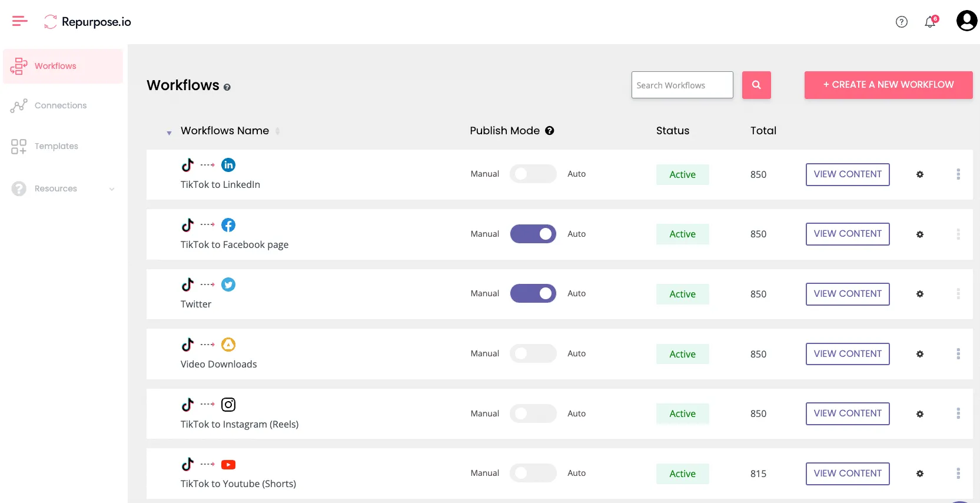Viewport: 980px width, 503px height.
Task: Open three-dot menu for TikTok to Youtube (Shorts)
Action: [958, 473]
